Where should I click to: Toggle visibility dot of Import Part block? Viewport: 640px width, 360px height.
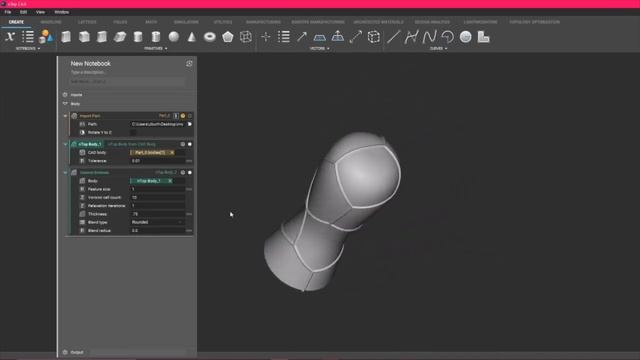coord(190,116)
